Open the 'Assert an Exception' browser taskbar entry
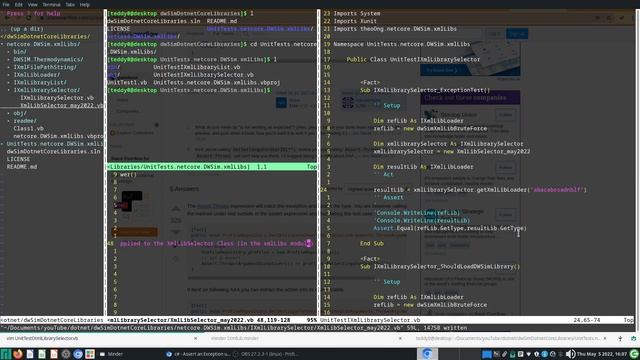640x360 pixels. 198,354
